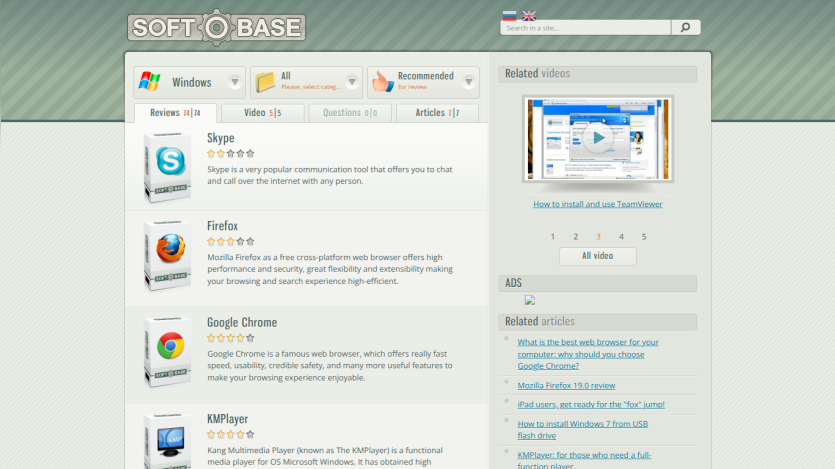Expand the Recommended sorting dropdown arrow
Viewport: 835px width, 469px height.
(469, 81)
